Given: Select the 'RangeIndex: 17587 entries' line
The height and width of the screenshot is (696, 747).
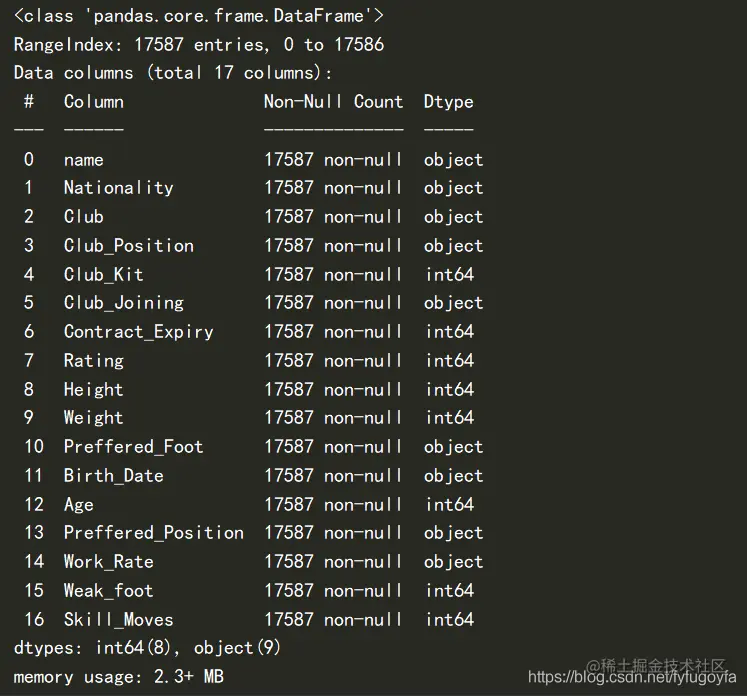Looking at the screenshot, I should [199, 45].
